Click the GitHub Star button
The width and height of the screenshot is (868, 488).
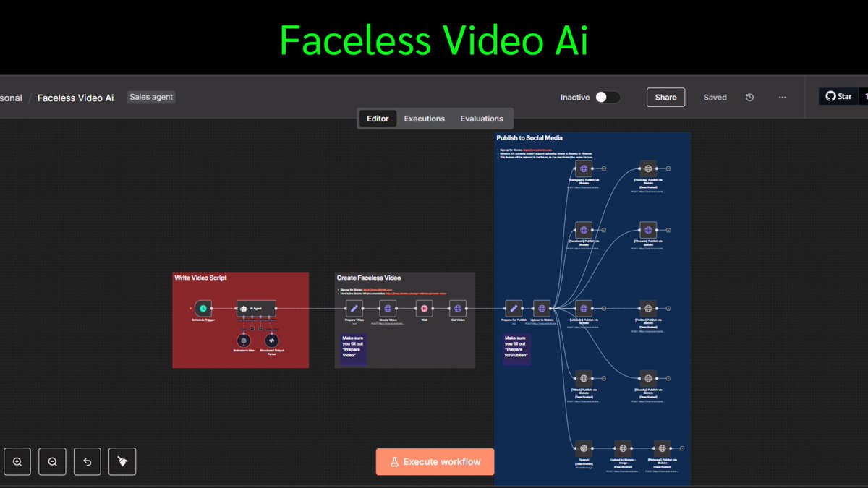838,97
